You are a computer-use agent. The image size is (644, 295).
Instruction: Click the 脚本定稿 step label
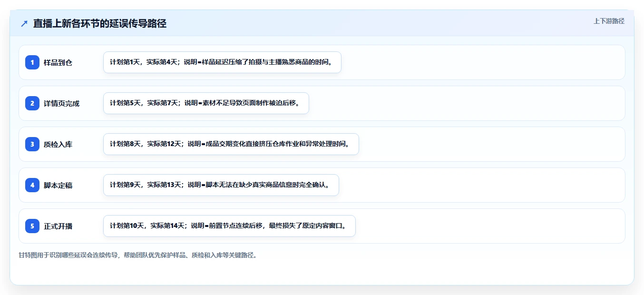58,185
